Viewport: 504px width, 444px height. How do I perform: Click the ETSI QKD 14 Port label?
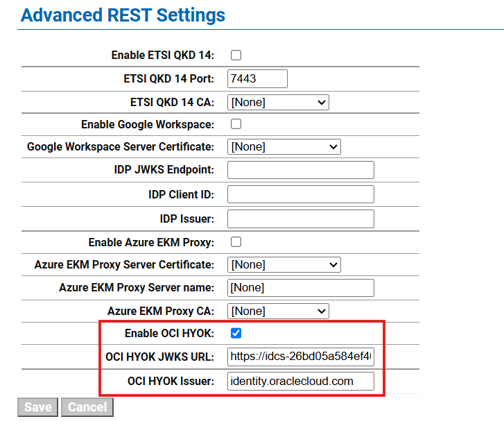click(x=168, y=78)
